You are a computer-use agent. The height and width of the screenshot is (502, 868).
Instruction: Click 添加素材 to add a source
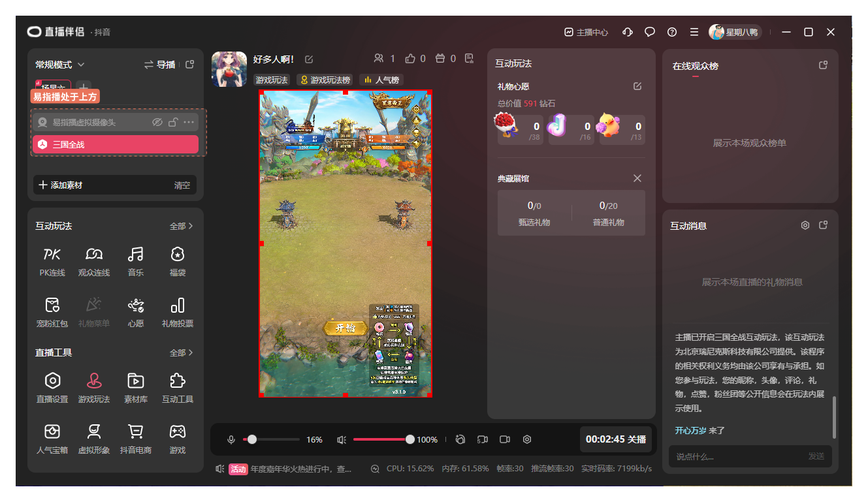pyautogui.click(x=61, y=185)
